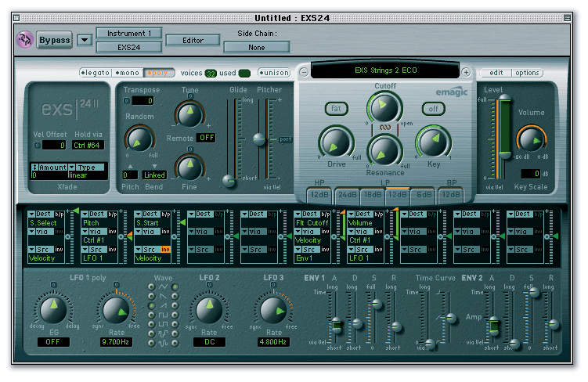Click the ENV 1 Sustain slider handle
The height and width of the screenshot is (382, 588).
click(377, 304)
